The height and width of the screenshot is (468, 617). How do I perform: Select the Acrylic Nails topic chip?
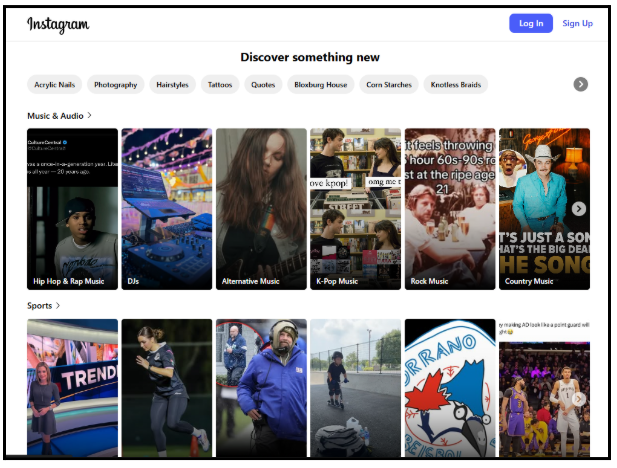[54, 85]
